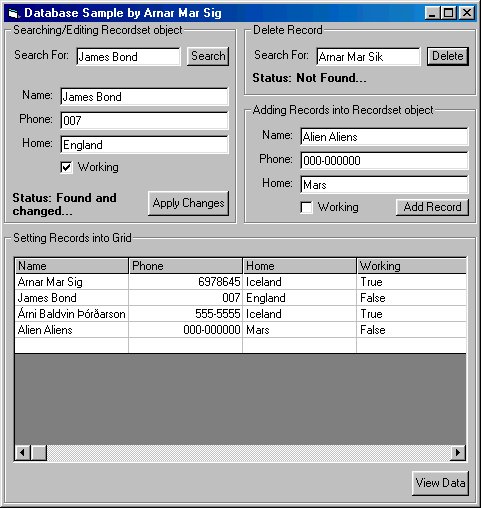Check the Working box beside Add Record
481x508 pixels.
pyautogui.click(x=306, y=207)
